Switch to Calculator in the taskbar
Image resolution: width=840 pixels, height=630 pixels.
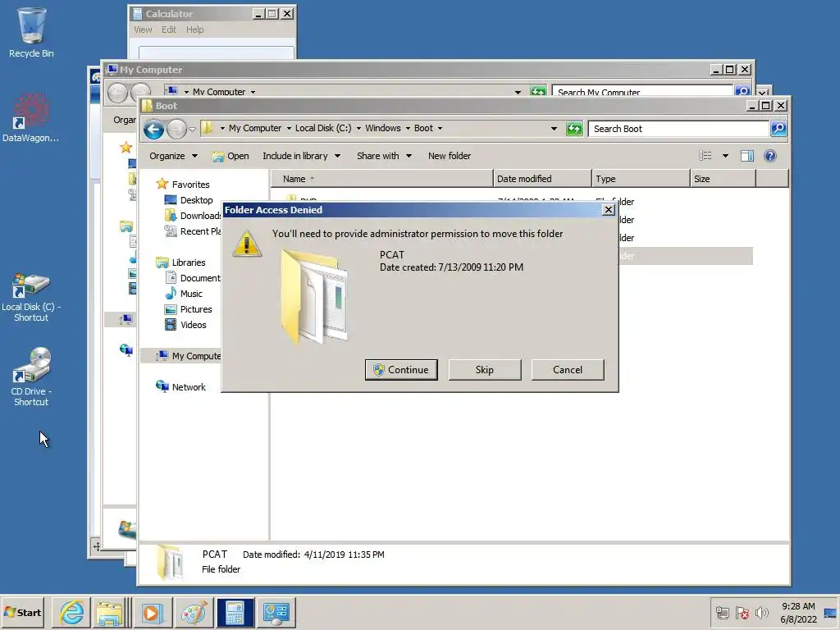coord(235,612)
